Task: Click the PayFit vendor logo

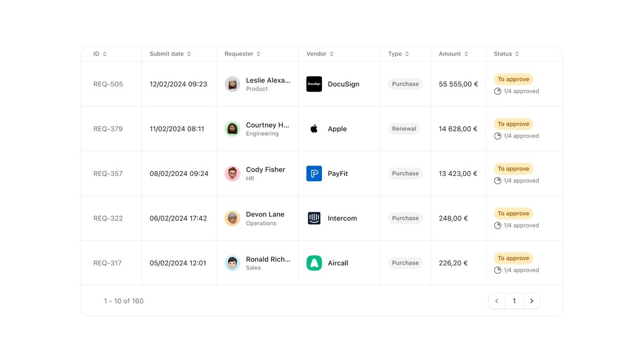Action: 314,174
